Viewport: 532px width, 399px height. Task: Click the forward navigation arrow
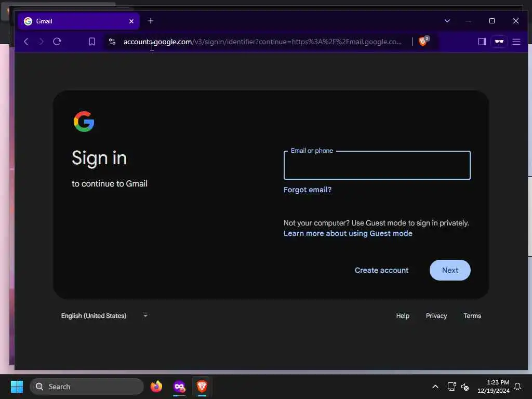pos(41,42)
